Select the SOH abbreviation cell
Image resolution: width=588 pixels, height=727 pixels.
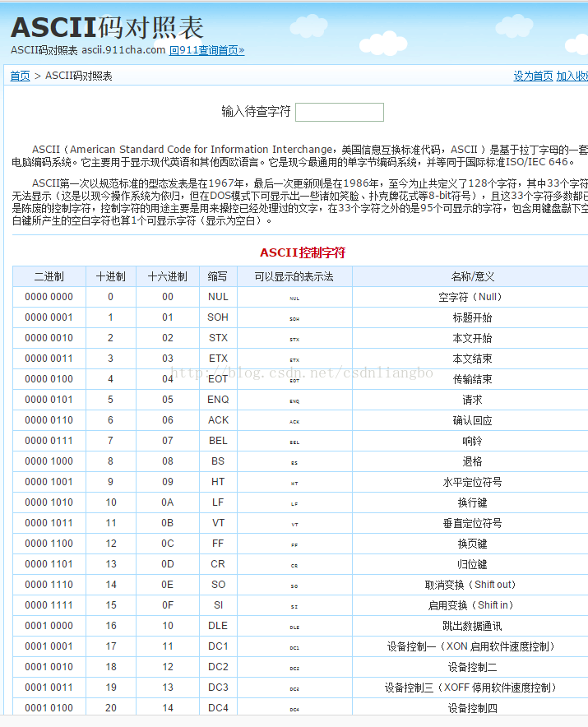click(218, 317)
